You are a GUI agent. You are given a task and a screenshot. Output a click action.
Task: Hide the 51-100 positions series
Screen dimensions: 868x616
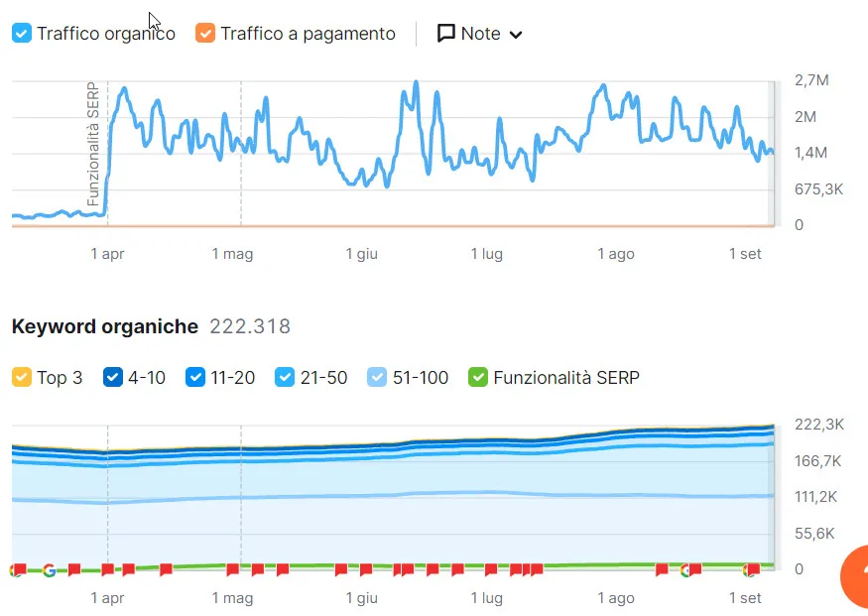(377, 378)
